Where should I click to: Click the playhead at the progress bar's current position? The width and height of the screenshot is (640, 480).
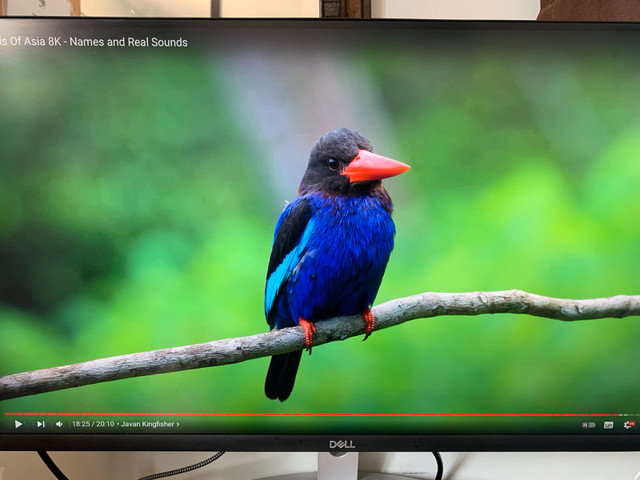click(x=619, y=414)
